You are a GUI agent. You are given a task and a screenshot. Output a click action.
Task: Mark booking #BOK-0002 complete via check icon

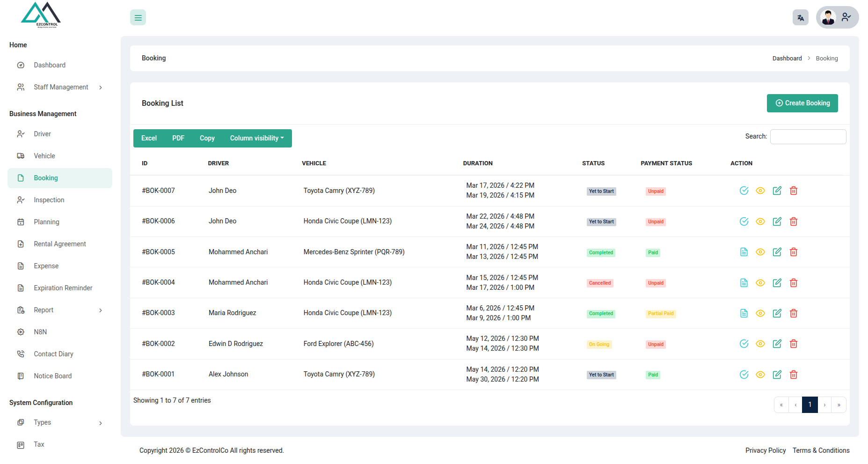pos(744,344)
